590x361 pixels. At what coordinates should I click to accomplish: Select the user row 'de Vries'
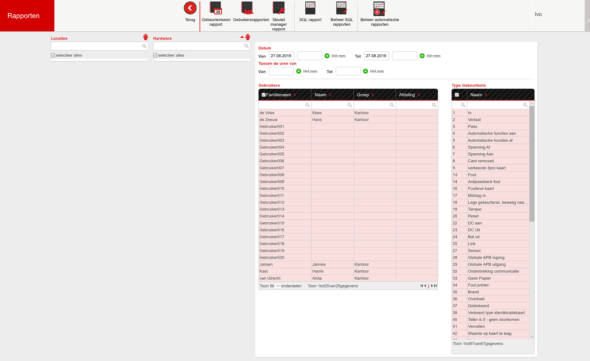pyautogui.click(x=348, y=113)
